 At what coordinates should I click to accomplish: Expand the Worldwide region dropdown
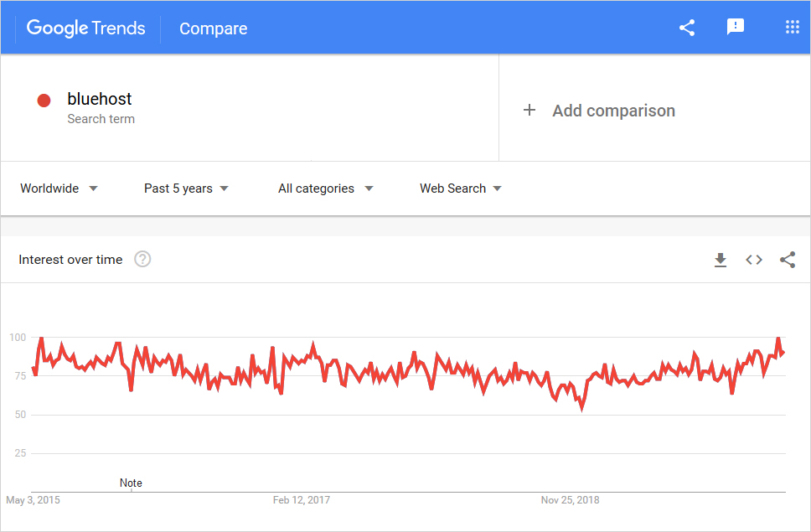click(59, 189)
